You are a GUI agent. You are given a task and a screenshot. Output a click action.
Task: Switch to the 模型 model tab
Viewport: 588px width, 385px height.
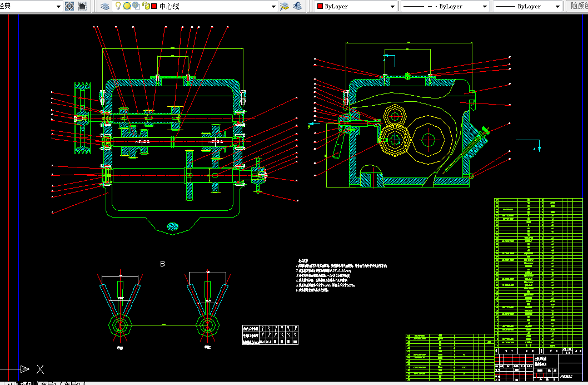(x=27, y=383)
